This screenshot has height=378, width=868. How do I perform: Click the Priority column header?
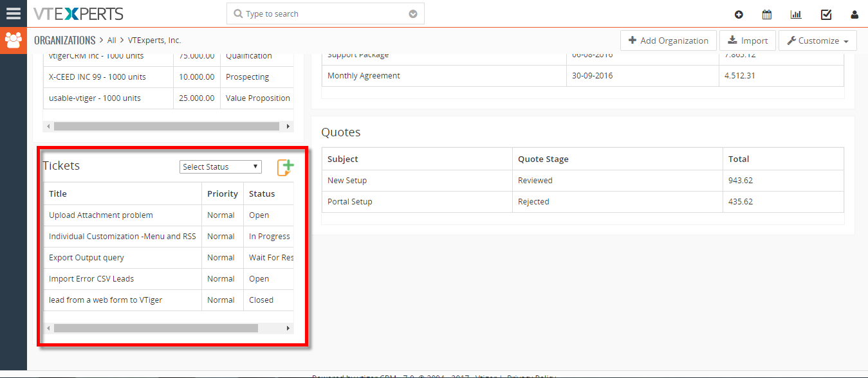pyautogui.click(x=223, y=194)
